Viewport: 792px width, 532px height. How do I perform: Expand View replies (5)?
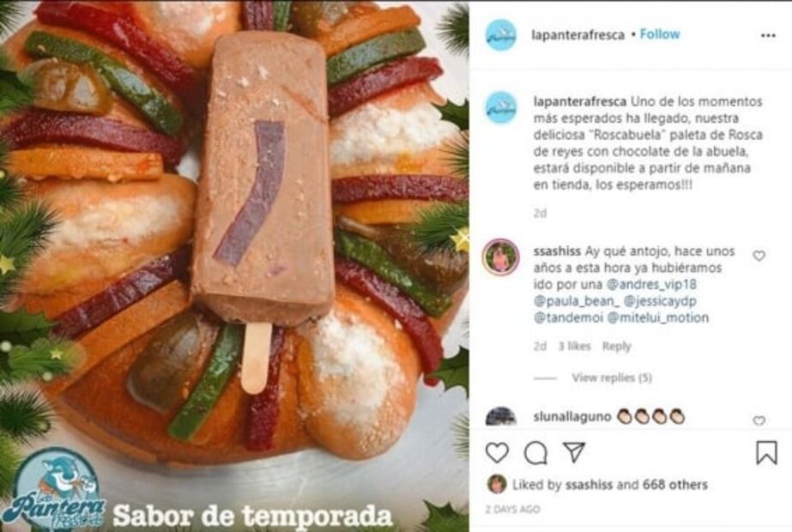612,378
